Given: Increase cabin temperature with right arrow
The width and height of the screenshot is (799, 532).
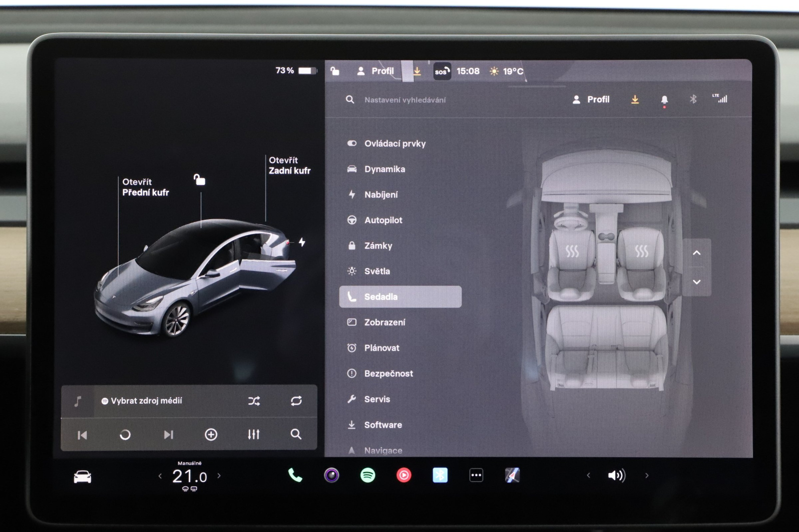Looking at the screenshot, I should 219,476.
